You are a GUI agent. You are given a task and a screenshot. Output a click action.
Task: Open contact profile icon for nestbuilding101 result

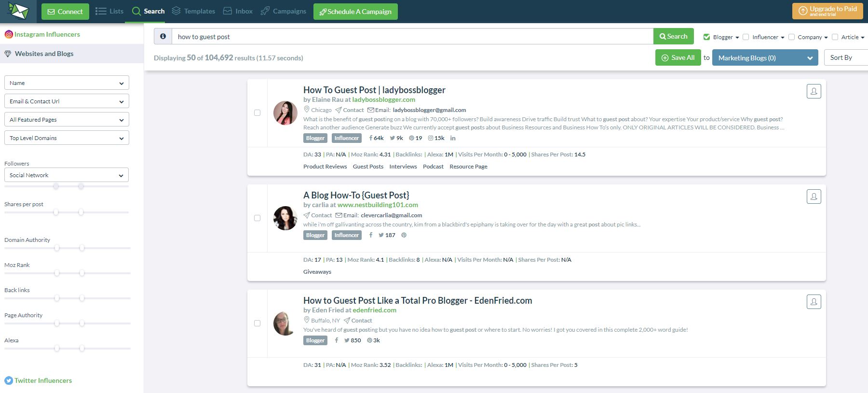814,196
